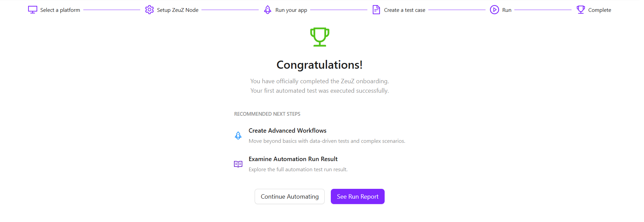Screen dimensions: 644x222
Task: Open the See Run Report button
Action: [x=358, y=197]
